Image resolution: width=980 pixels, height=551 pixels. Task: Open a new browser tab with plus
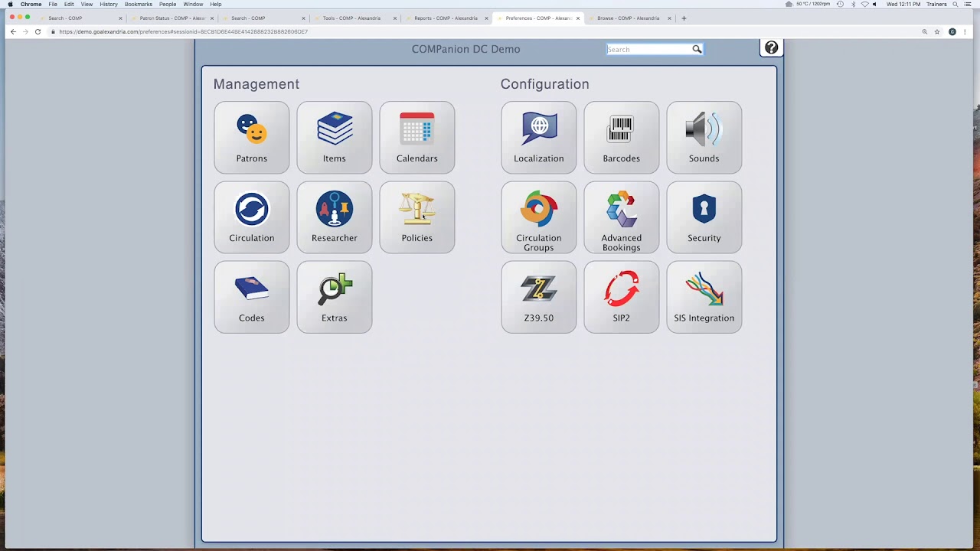point(684,18)
